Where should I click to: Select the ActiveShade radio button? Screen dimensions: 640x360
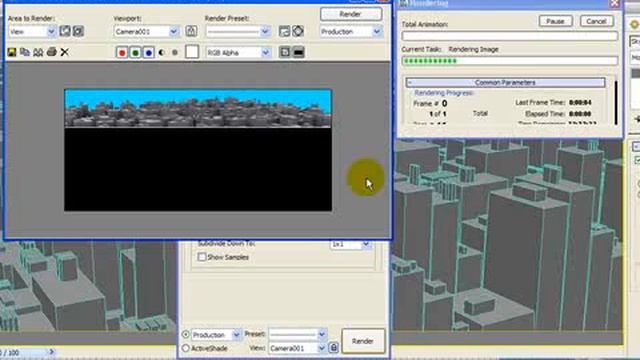pyautogui.click(x=186, y=348)
